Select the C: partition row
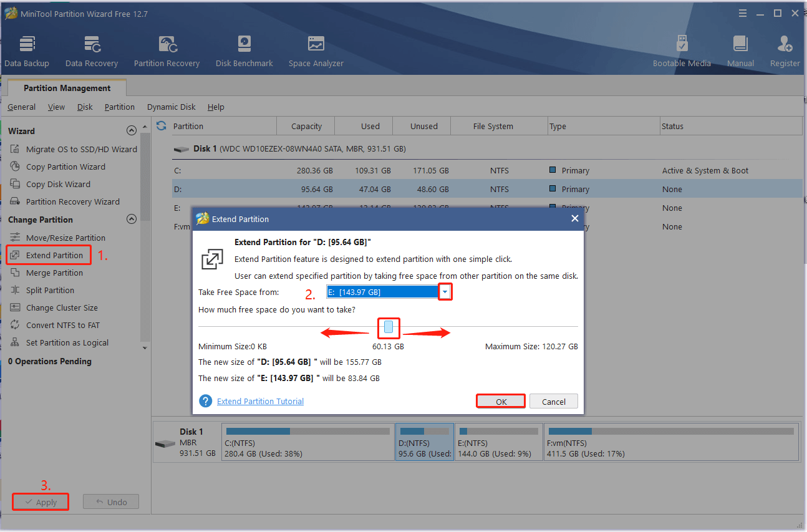807x532 pixels. (x=487, y=170)
